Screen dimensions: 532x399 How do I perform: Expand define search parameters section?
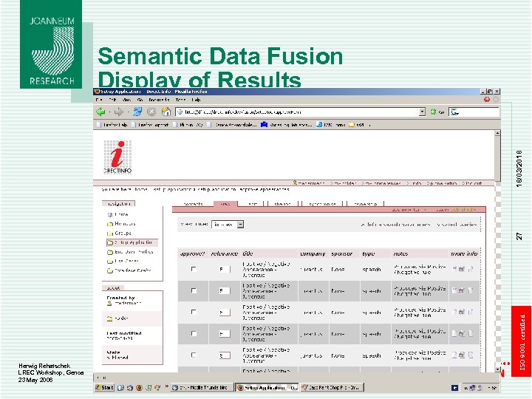pos(395,225)
